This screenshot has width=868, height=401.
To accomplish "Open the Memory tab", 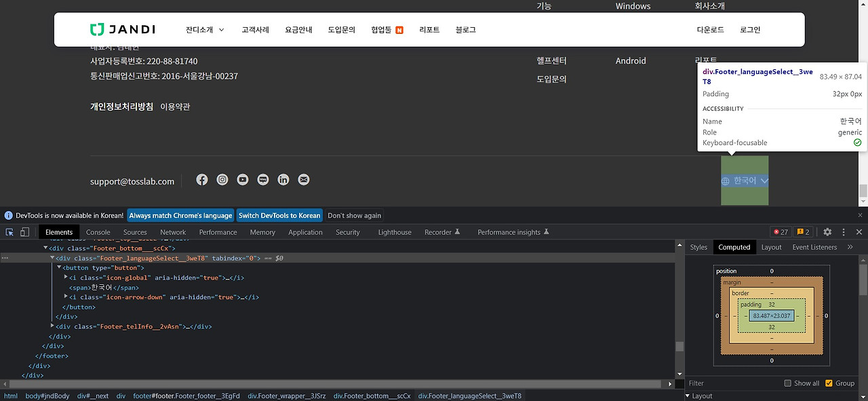I will tap(262, 232).
